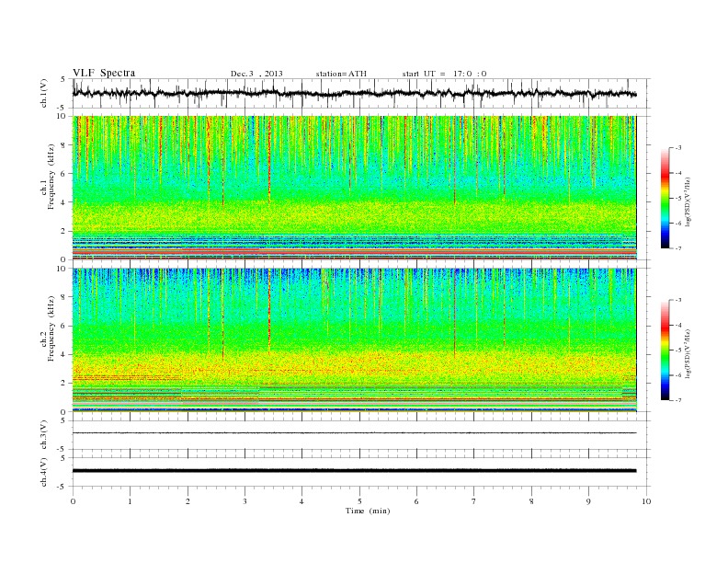Click time axis tick label "3"

[245, 501]
